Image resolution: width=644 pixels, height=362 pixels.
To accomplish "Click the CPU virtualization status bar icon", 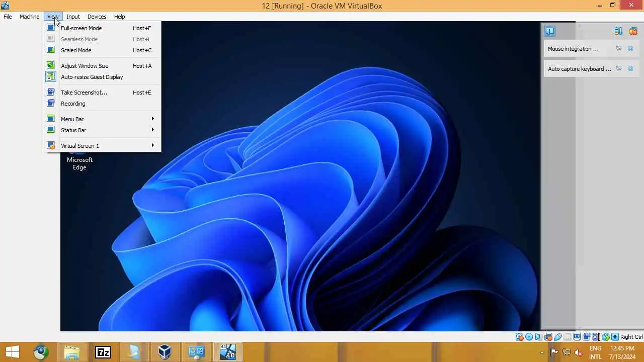I will (x=596, y=337).
